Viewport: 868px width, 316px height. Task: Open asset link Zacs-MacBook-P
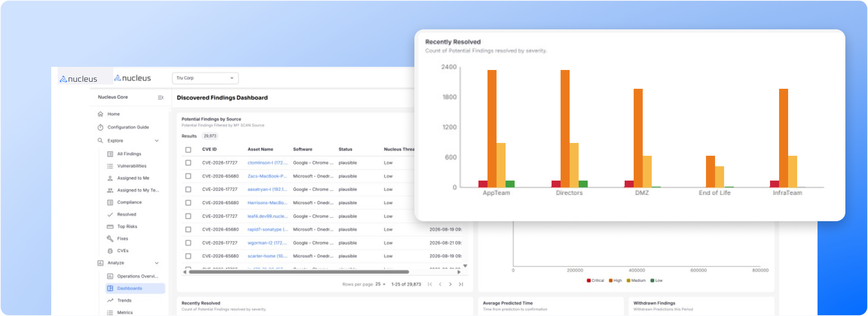267,176
